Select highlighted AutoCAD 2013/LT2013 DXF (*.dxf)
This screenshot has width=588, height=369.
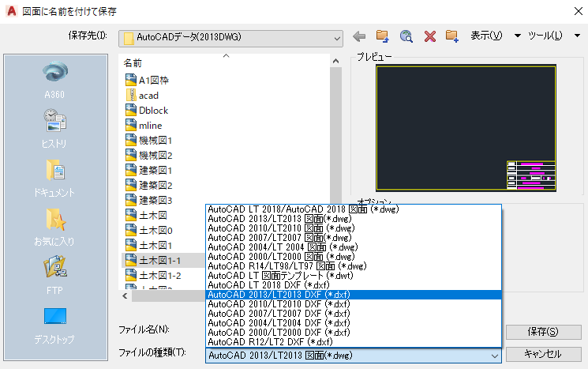click(x=354, y=295)
